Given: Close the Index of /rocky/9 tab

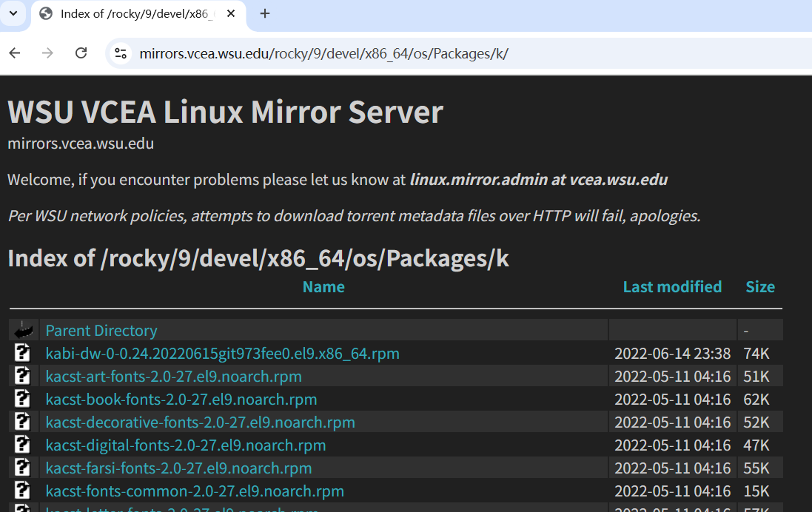Looking at the screenshot, I should tap(231, 13).
